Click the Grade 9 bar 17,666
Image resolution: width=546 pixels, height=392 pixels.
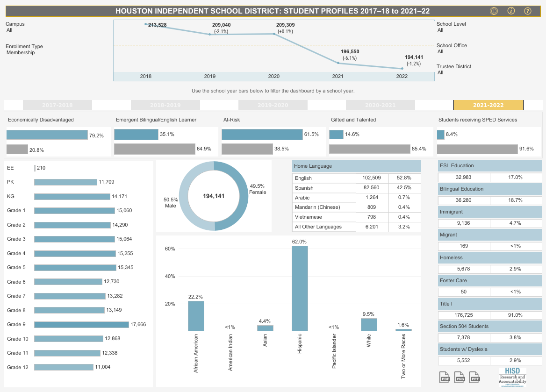click(x=81, y=324)
